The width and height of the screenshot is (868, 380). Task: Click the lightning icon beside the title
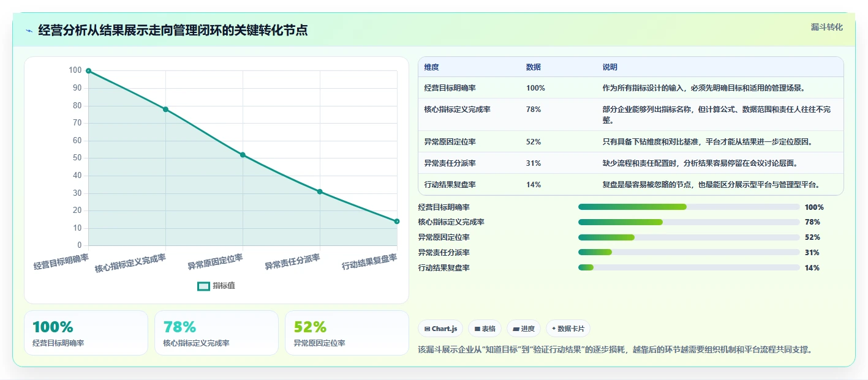29,30
